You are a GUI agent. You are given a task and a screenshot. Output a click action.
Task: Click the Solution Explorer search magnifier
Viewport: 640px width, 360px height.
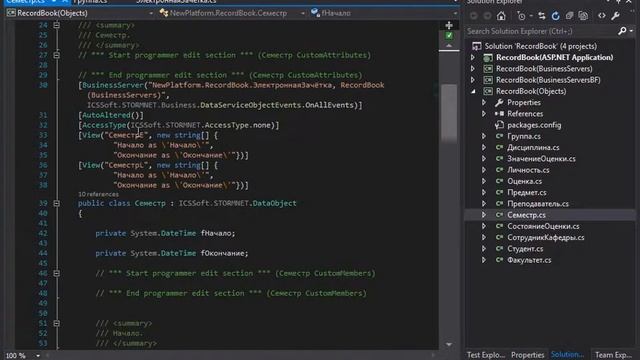coord(622,31)
